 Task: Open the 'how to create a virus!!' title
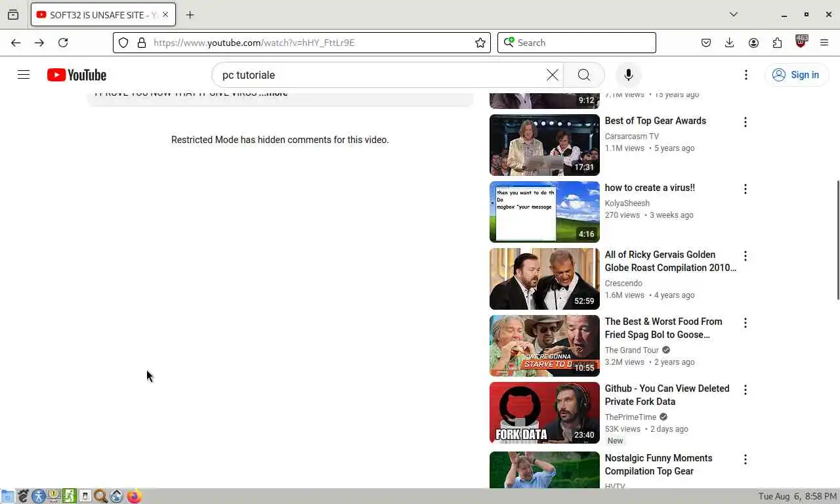(x=650, y=188)
